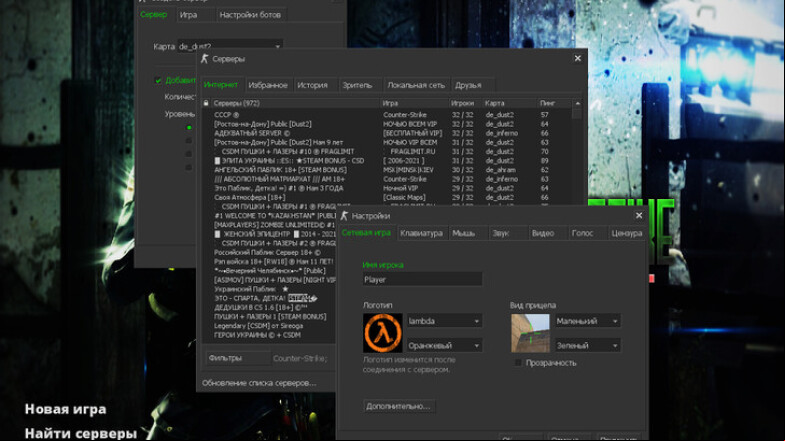This screenshot has width=785, height=441.
Task: Select the АДЕКВАТНЫЙ SERVER © row
Action: click(385, 133)
